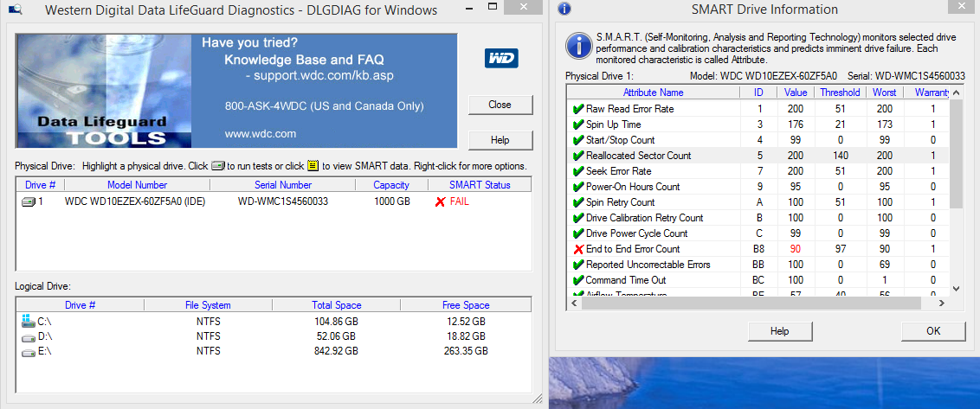
Task: Click the 263.35 GB free space cell
Action: 465,352
